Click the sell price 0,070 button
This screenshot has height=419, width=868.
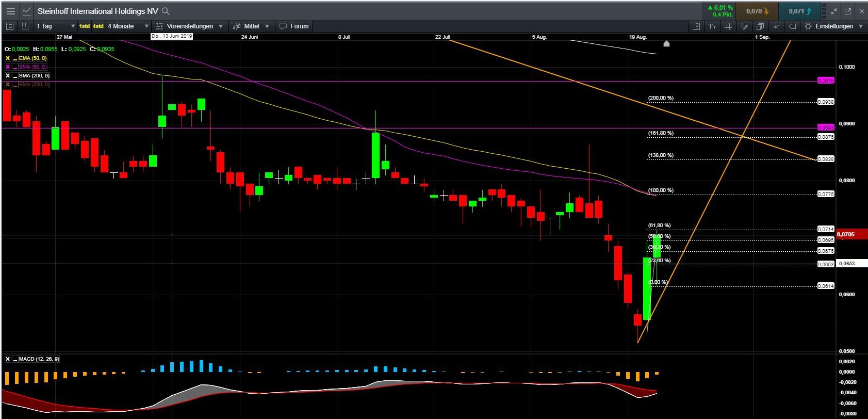757,11
